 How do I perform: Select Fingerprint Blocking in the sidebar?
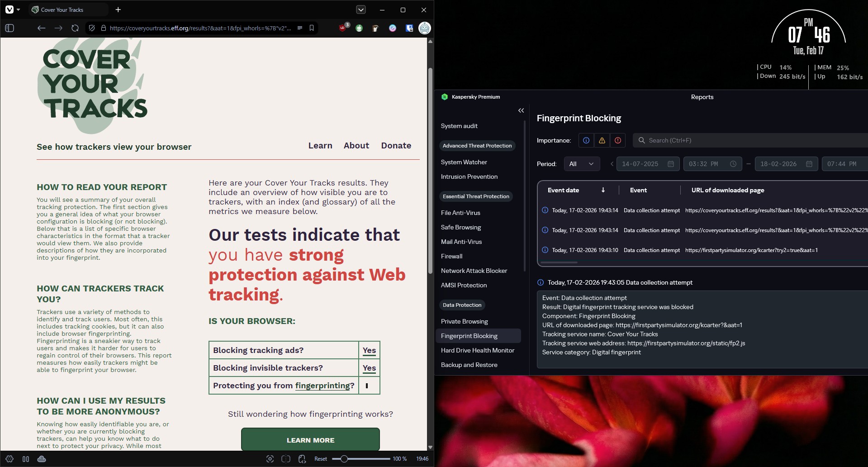478,336
